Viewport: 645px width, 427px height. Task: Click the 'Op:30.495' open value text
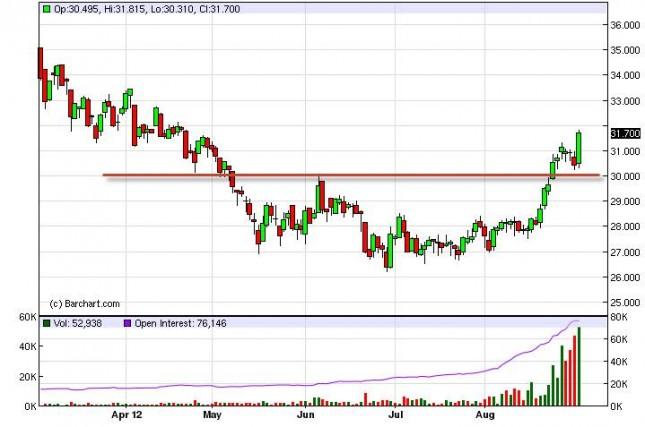click(x=77, y=9)
